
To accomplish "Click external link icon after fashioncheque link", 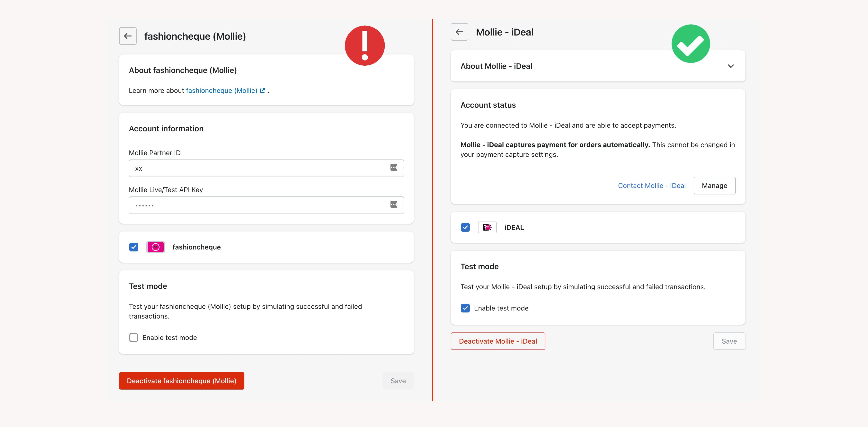I will coord(263,90).
